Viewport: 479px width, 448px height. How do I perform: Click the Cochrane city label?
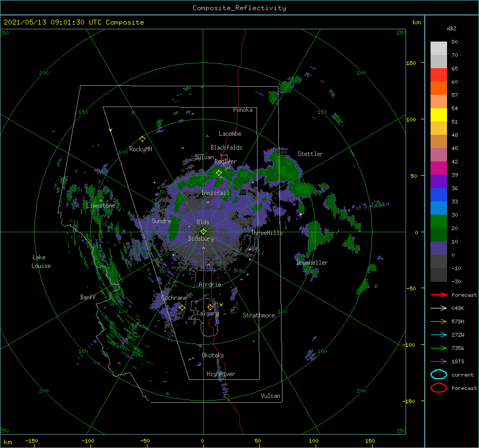pyautogui.click(x=174, y=298)
